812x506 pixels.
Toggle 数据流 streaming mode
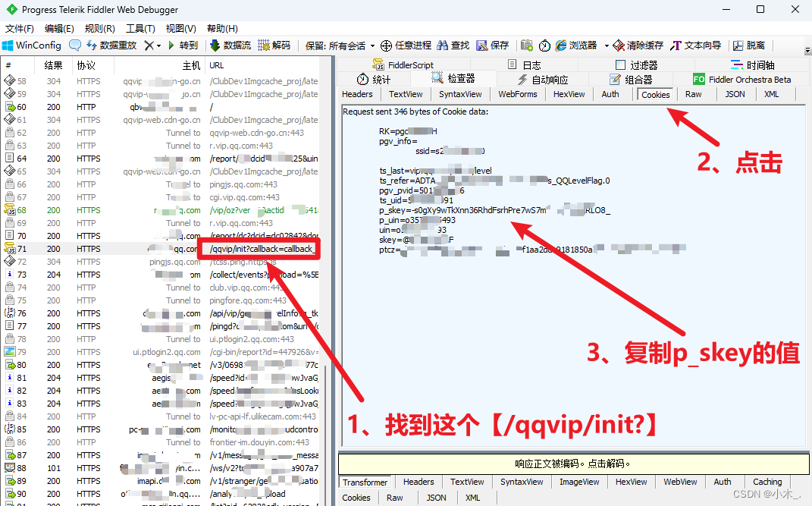pyautogui.click(x=230, y=46)
